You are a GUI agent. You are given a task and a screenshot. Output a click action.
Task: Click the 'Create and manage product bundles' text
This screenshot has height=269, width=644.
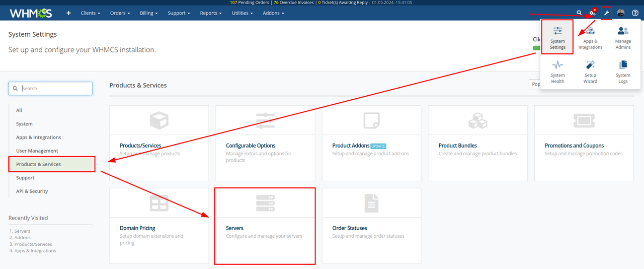point(477,154)
